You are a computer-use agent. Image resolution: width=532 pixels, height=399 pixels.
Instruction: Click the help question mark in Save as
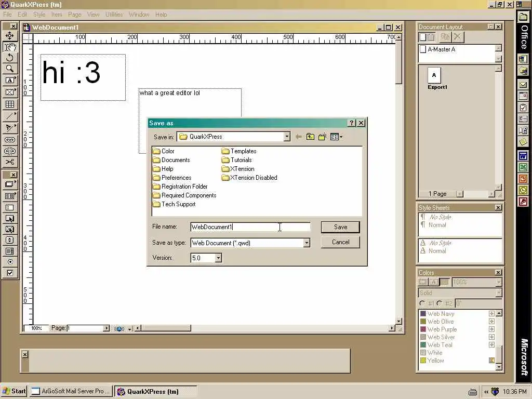click(352, 123)
